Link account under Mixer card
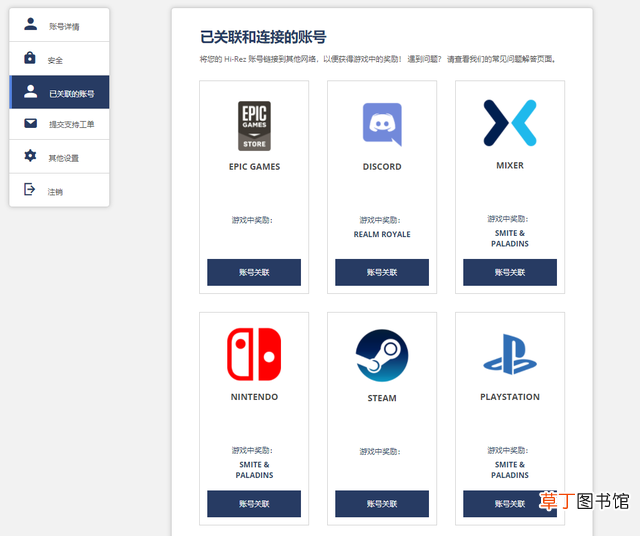 (510, 272)
